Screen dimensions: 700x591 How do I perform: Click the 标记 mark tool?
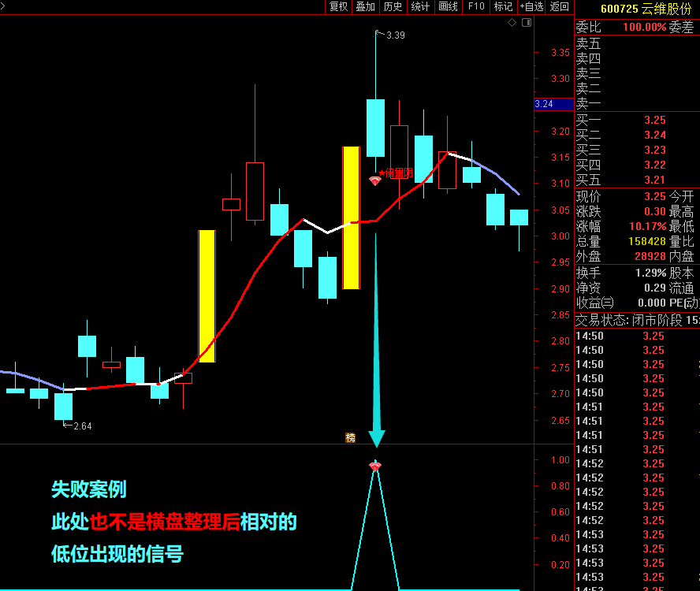pyautogui.click(x=504, y=7)
